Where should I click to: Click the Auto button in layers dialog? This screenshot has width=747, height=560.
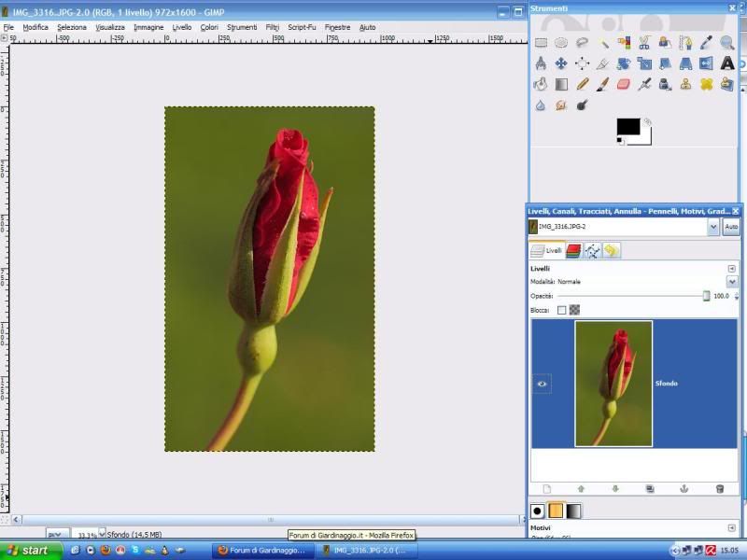tap(731, 227)
